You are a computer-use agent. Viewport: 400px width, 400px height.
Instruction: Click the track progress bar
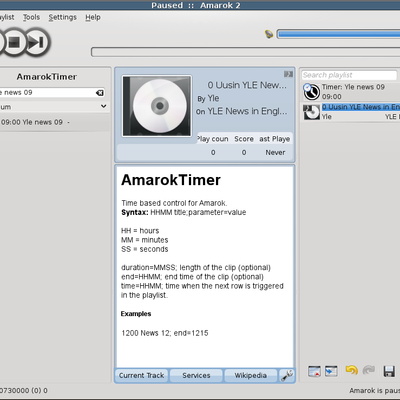click(245, 52)
